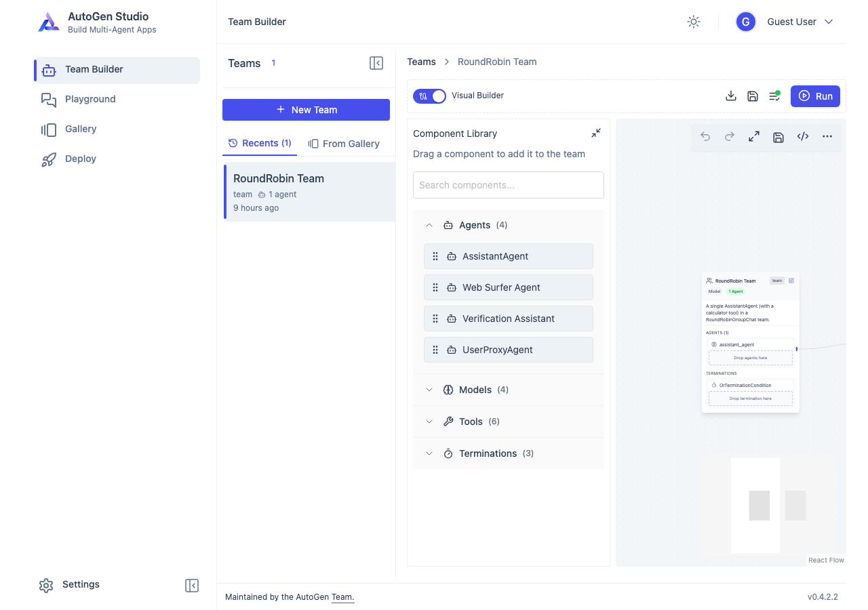
Task: Select the Web Surfer Agent component
Action: coord(509,287)
